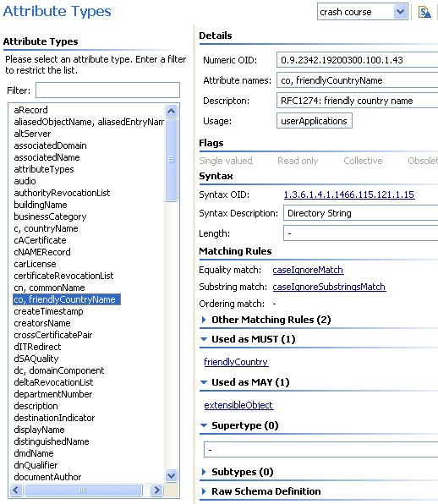Click the horizontal scroll right arrow
438x504 pixels.
coord(156,490)
